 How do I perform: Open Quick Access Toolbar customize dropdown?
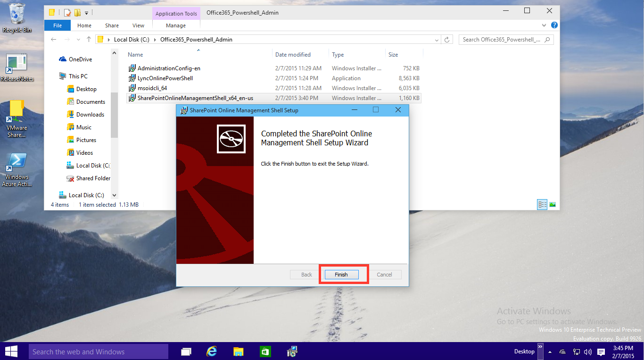pos(87,13)
